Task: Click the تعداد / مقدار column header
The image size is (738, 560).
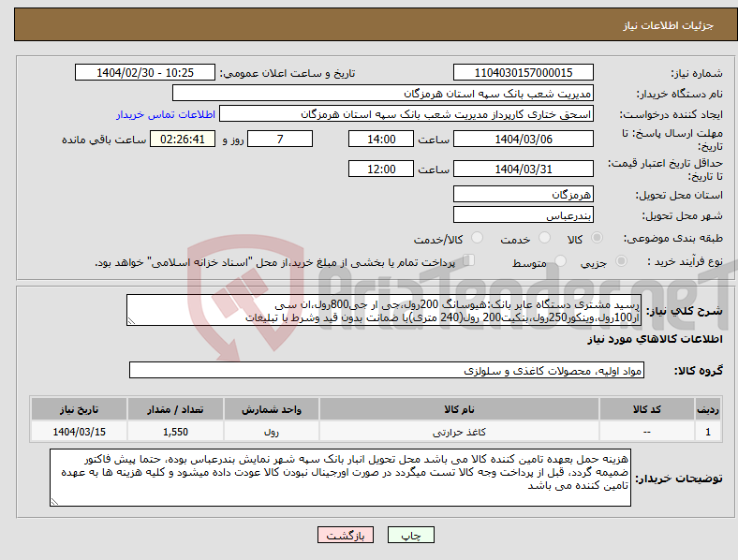Action: click(x=175, y=409)
